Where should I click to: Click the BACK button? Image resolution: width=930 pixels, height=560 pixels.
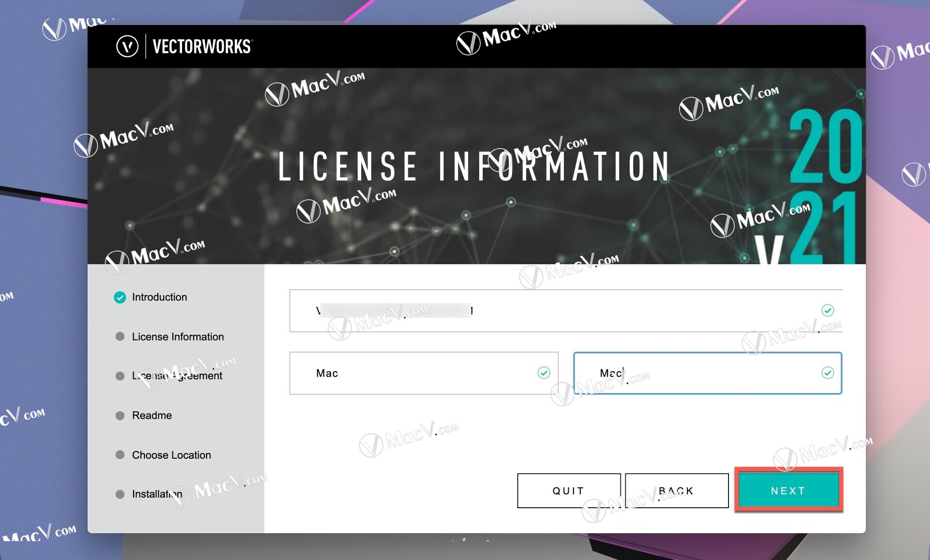pos(677,490)
